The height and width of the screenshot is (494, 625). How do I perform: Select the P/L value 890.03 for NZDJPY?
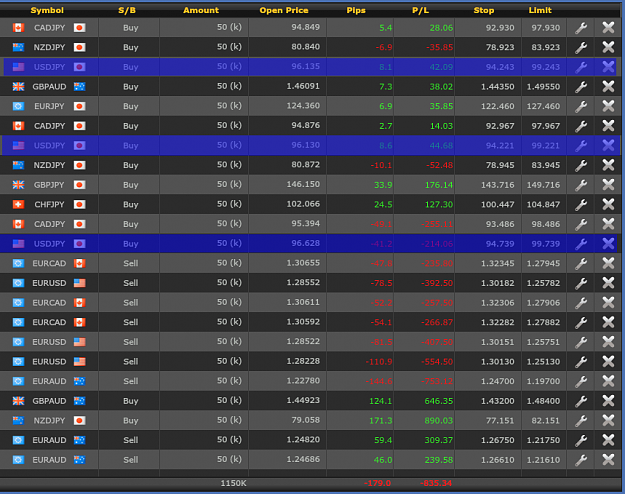point(439,420)
